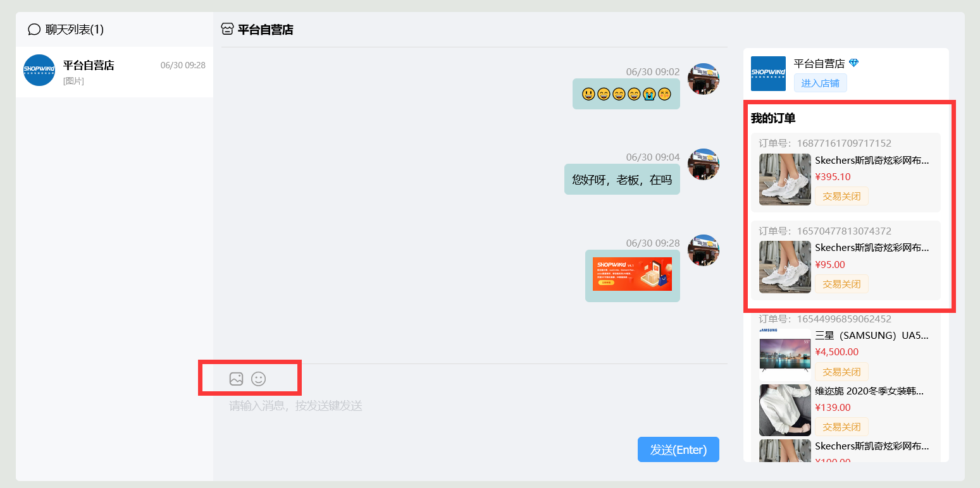Click the store icon beside 平台自营店 header
The image size is (980, 488).
point(227,29)
